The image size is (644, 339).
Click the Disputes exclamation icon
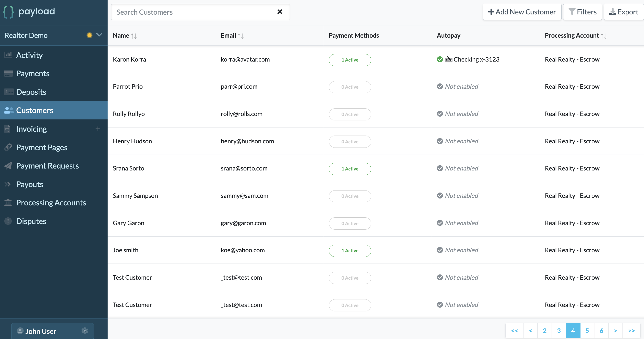coord(8,221)
